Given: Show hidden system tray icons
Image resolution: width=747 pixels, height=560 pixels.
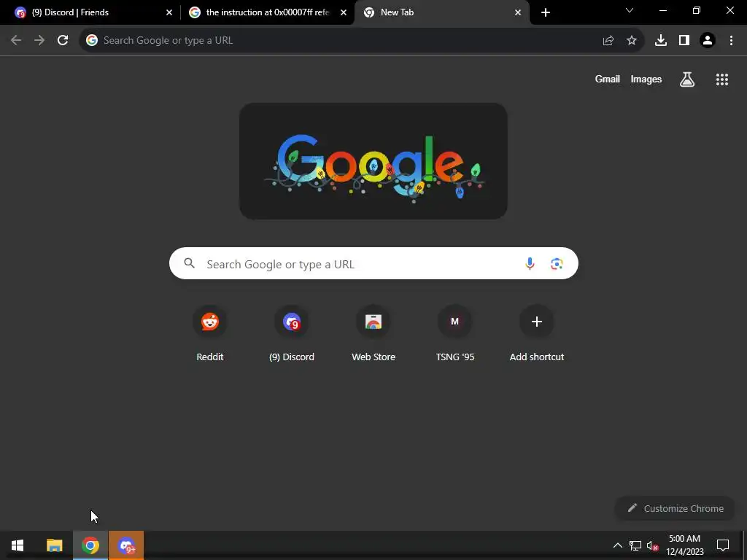Looking at the screenshot, I should click(x=617, y=545).
